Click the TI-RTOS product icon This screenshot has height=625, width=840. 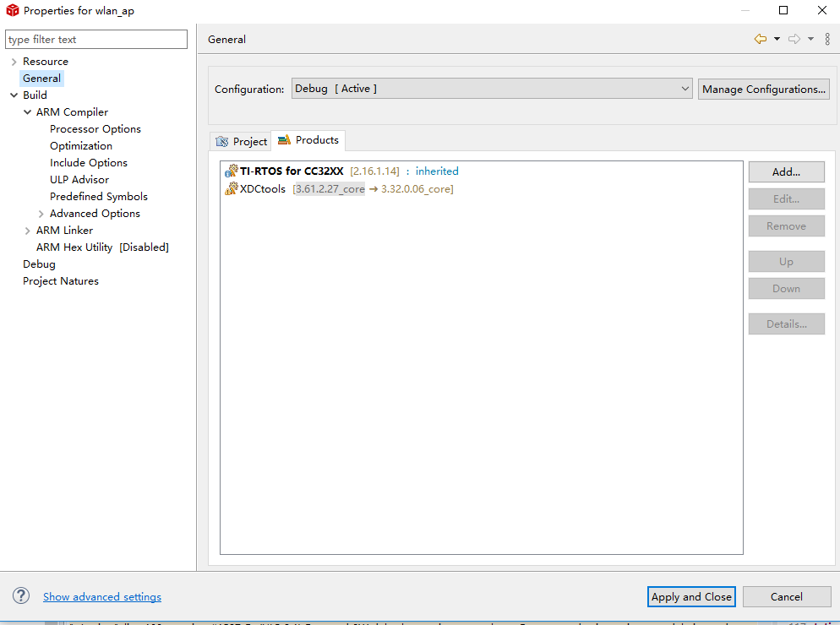pos(231,171)
